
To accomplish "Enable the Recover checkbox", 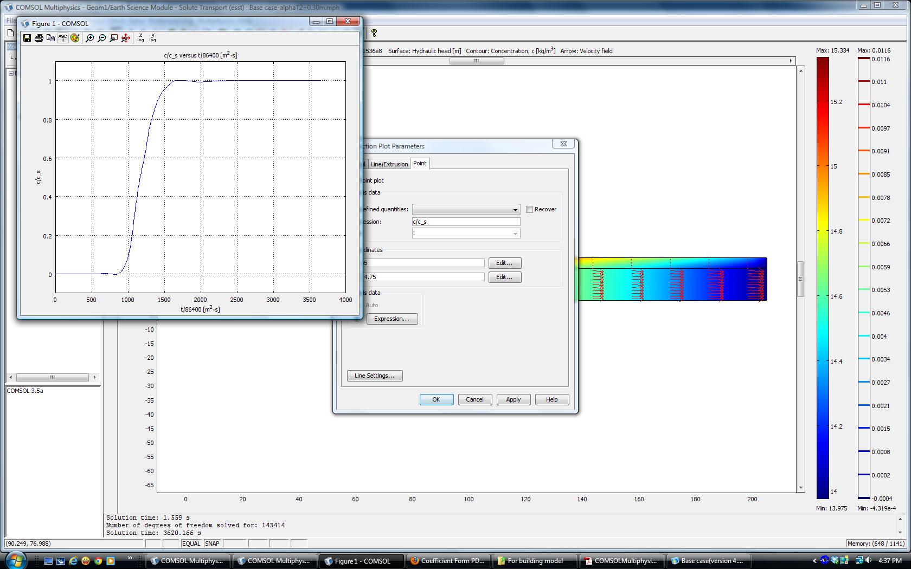I will coord(530,210).
